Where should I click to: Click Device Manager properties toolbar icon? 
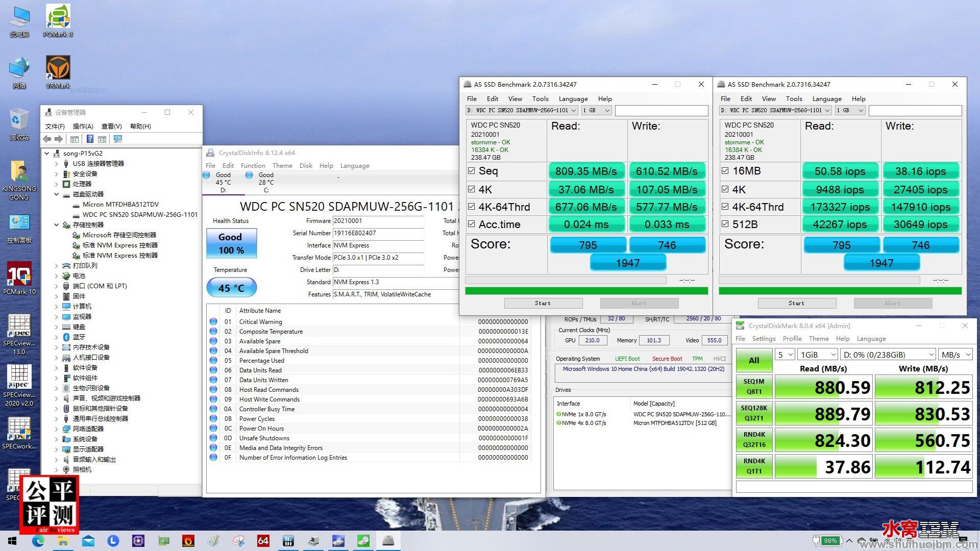(75, 139)
